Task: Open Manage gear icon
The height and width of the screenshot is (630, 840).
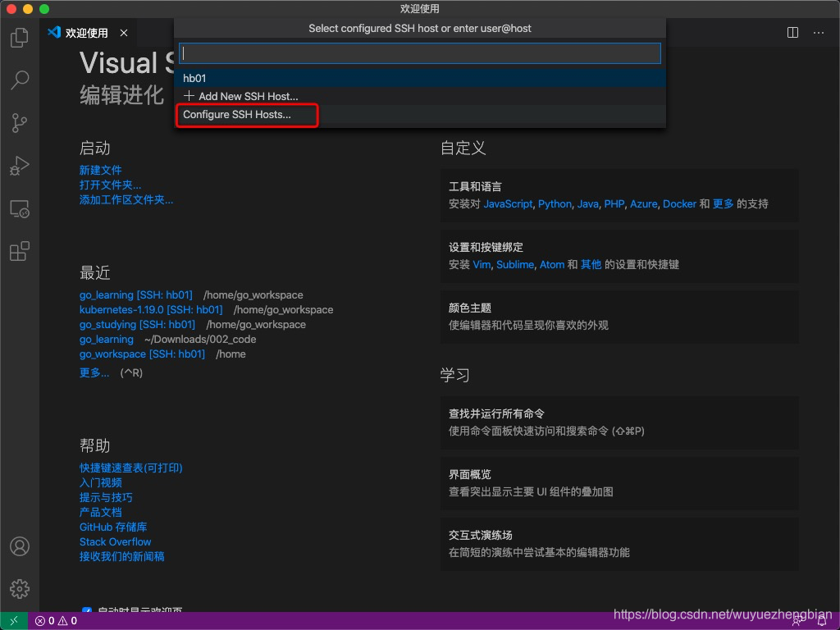Action: tap(20, 589)
